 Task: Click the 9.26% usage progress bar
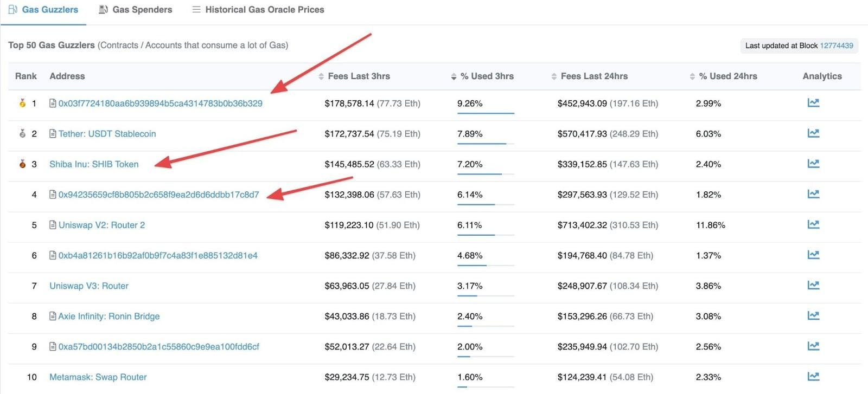click(x=486, y=113)
